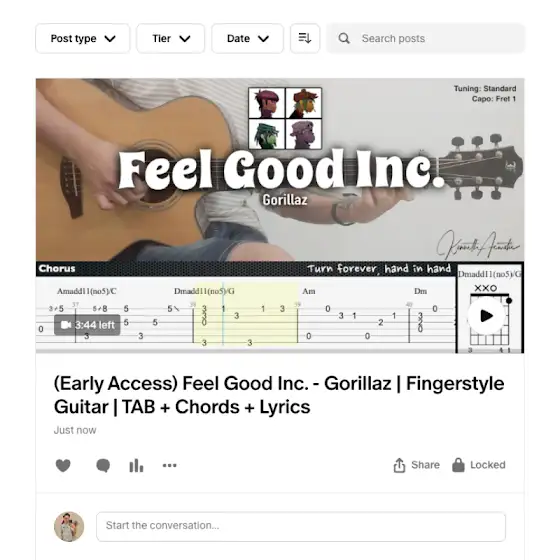Play the Feel Good Inc. video
This screenshot has height=560, width=560.
pos(486,316)
